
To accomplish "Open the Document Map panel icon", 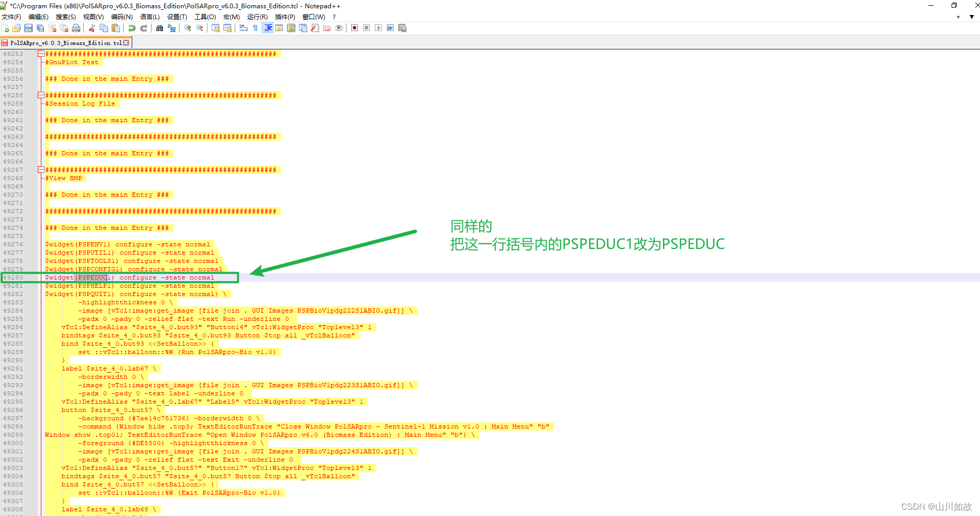I will point(291,28).
